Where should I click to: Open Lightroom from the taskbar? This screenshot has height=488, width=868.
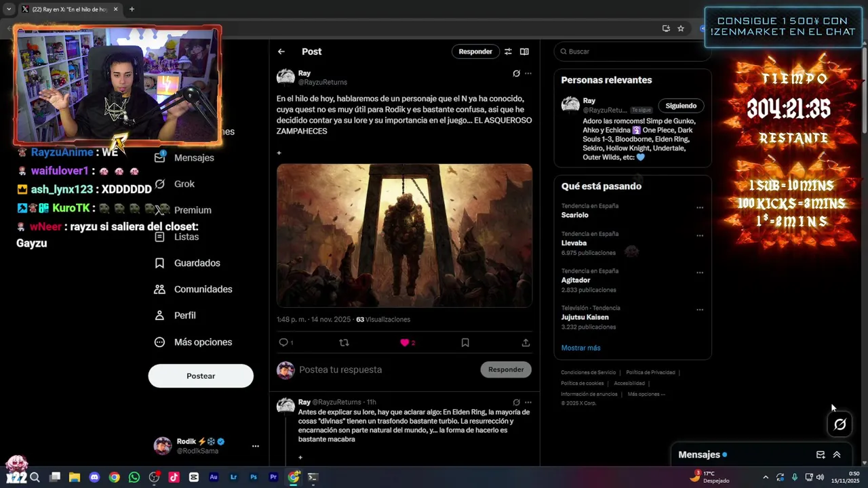(233, 477)
